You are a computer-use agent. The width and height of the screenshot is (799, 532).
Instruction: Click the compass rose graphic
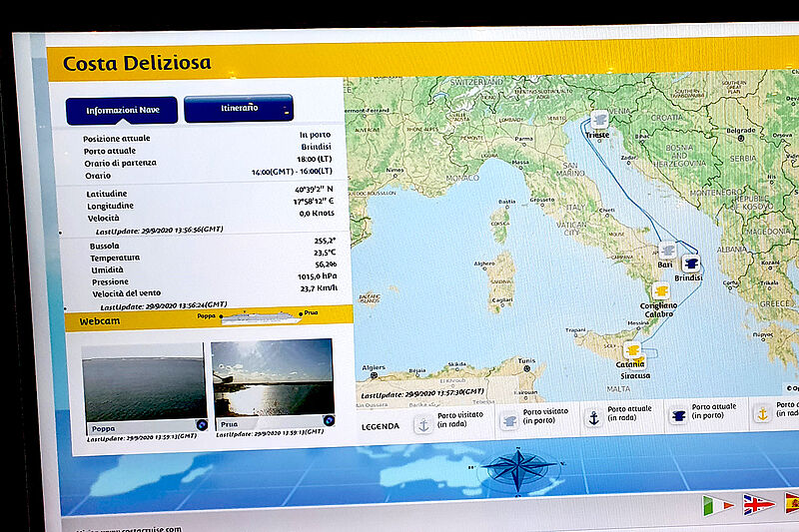(518, 467)
